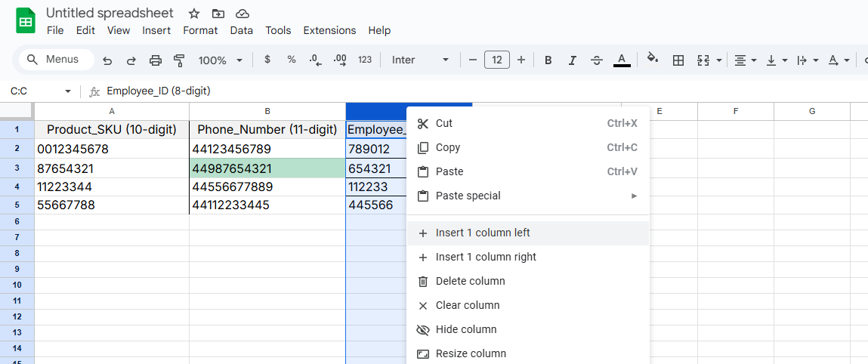
Task: Click the borders grid icon
Action: (678, 60)
